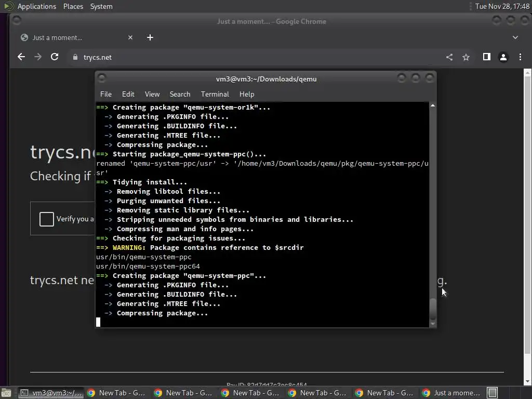The width and height of the screenshot is (532, 399).
Task: Open a new Chrome tab with plus button
Action: click(x=150, y=37)
